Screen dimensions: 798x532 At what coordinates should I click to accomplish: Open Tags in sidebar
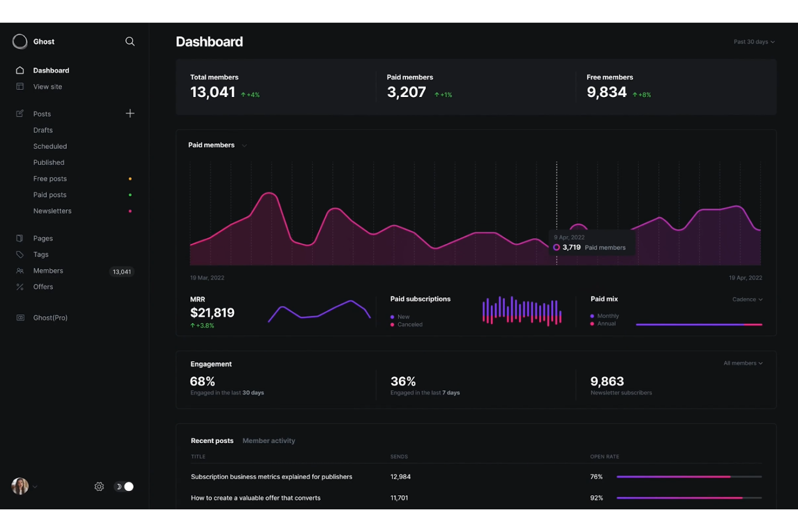41,254
